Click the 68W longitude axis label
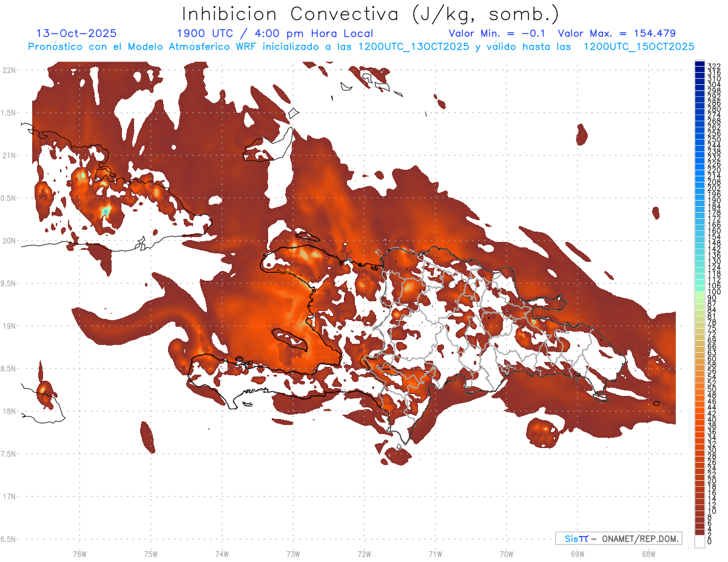The width and height of the screenshot is (728, 562). 648,554
